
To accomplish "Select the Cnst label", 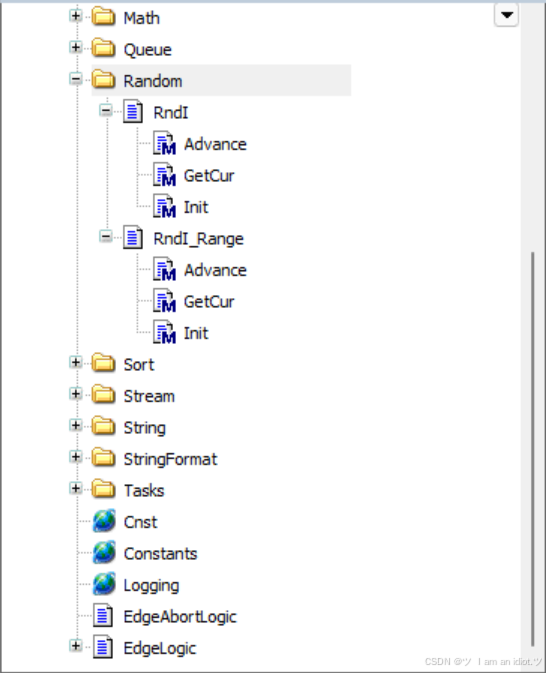I will tap(140, 522).
